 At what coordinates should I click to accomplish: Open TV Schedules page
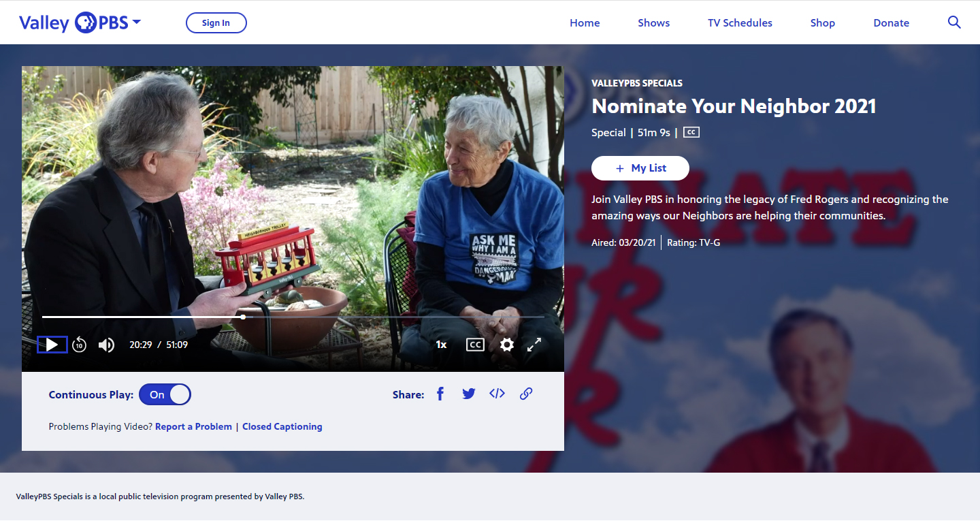(740, 22)
